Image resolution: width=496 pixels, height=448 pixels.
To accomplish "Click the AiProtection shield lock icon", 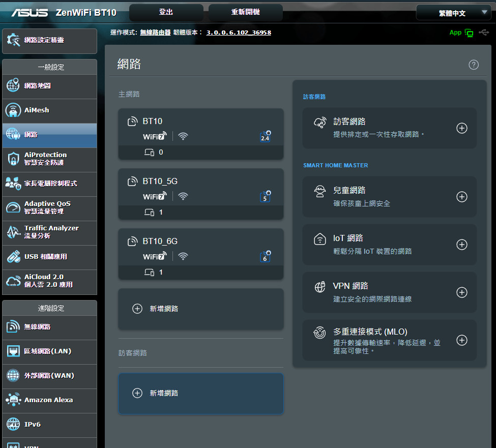I will click(x=13, y=159).
